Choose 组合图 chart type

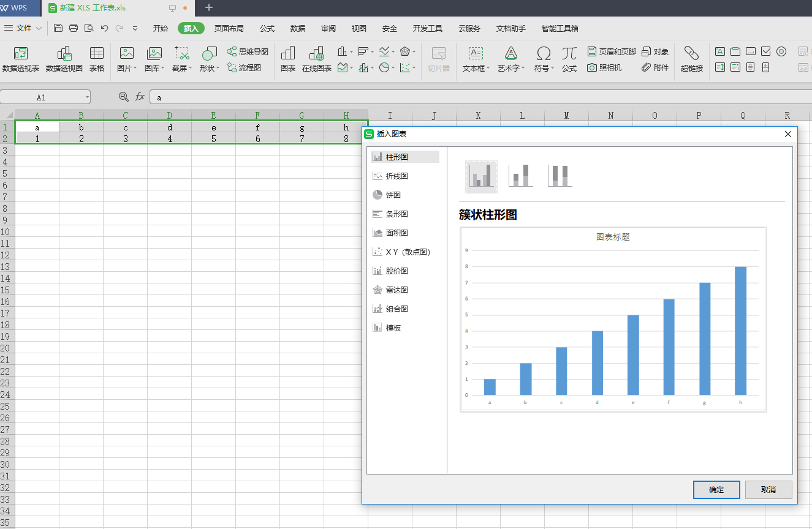pos(405,309)
